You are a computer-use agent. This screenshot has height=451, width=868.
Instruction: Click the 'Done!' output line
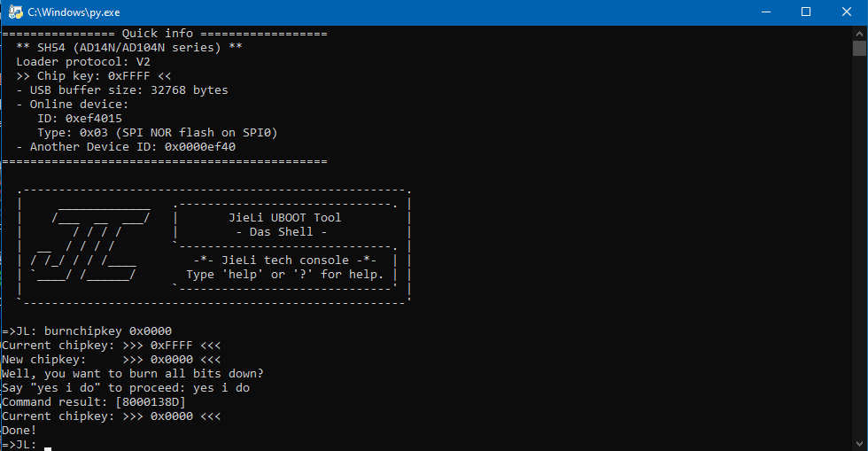19,431
